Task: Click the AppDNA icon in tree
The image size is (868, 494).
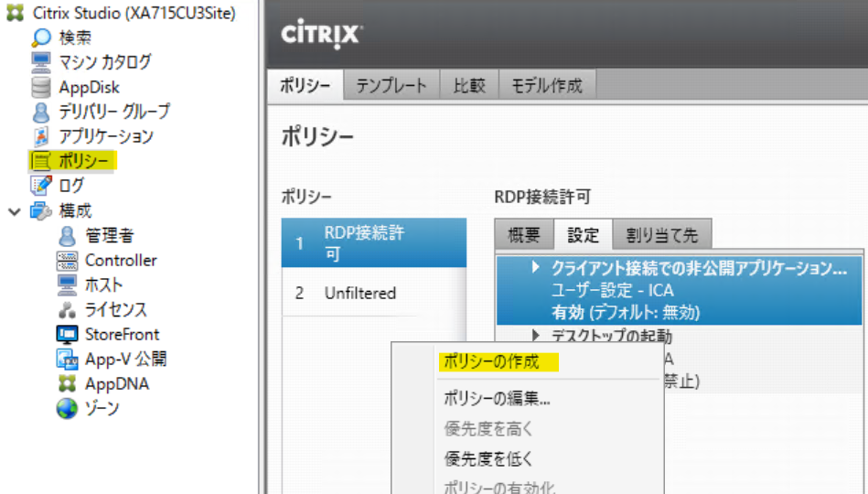Action: pos(67,384)
